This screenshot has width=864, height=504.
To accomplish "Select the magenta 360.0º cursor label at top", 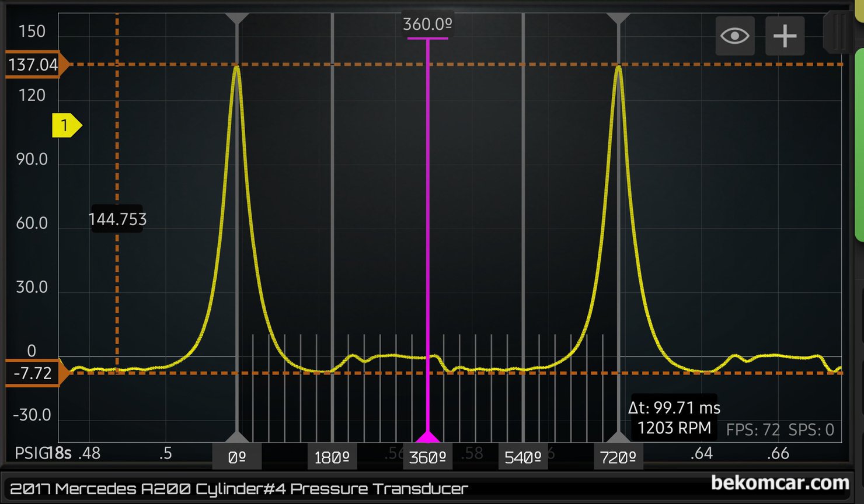I will coord(427,24).
